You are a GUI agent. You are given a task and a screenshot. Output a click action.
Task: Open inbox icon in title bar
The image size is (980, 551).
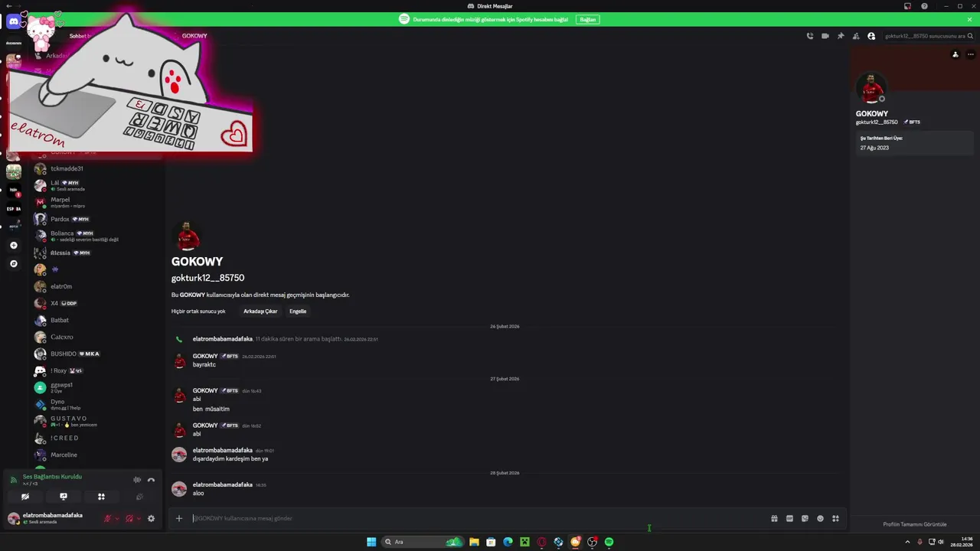click(x=908, y=6)
